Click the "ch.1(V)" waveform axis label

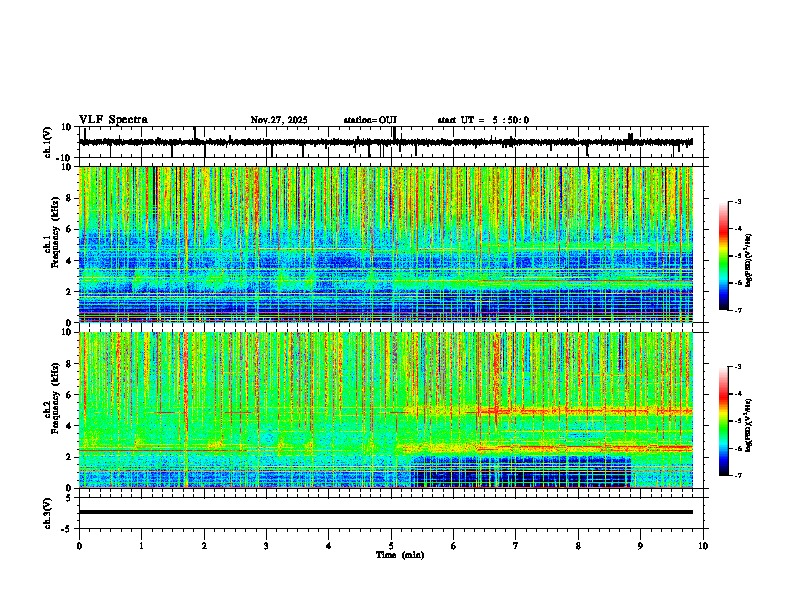click(48, 142)
